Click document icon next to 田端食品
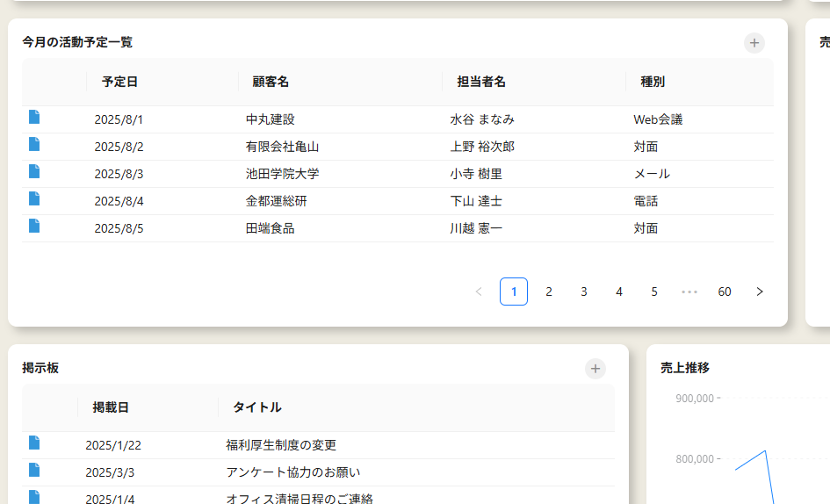Screen dimensions: 830x504 point(34,227)
